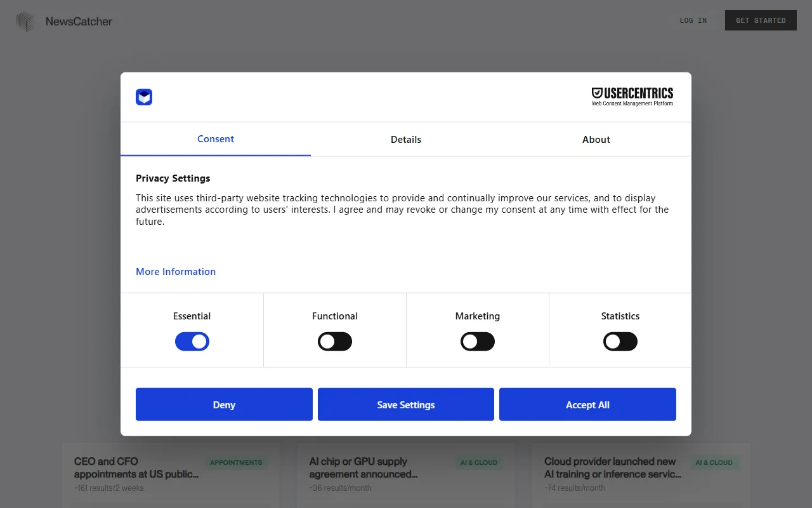Enable the Statistics consent switch
This screenshot has width=812, height=508.
point(620,342)
